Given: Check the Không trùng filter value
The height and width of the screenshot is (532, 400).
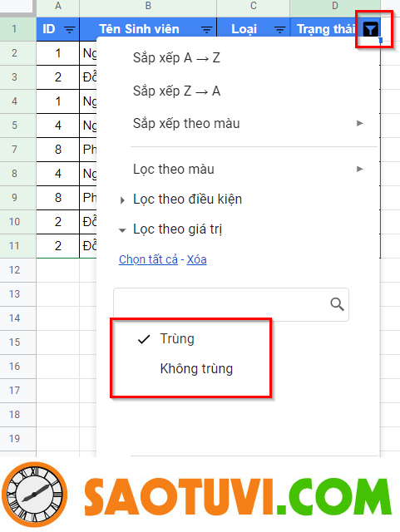Looking at the screenshot, I should (x=196, y=369).
